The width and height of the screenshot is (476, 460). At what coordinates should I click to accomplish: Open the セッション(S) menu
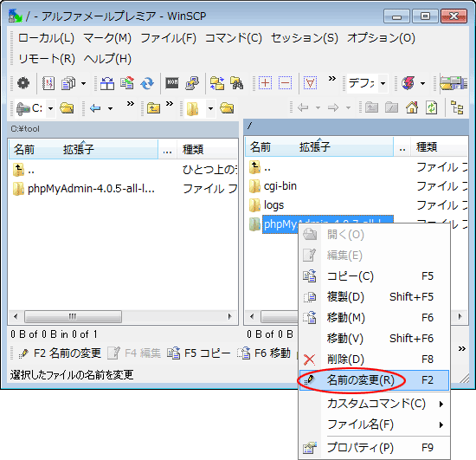[305, 38]
